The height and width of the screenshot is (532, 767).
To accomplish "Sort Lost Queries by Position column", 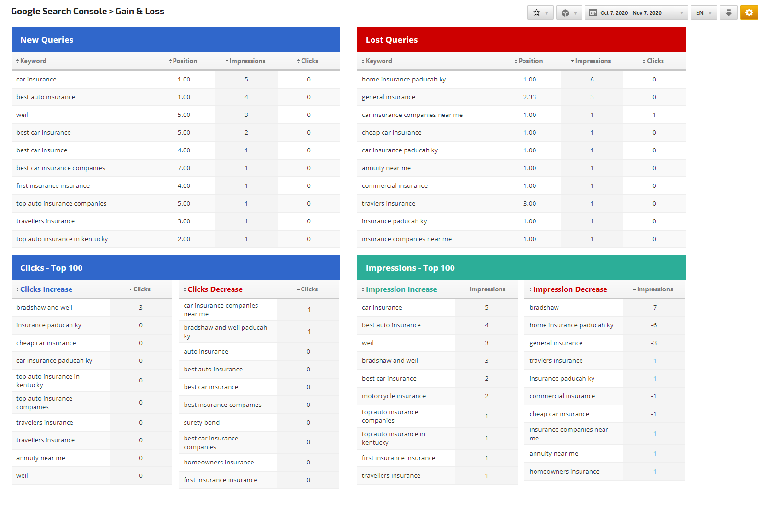I will (530, 61).
